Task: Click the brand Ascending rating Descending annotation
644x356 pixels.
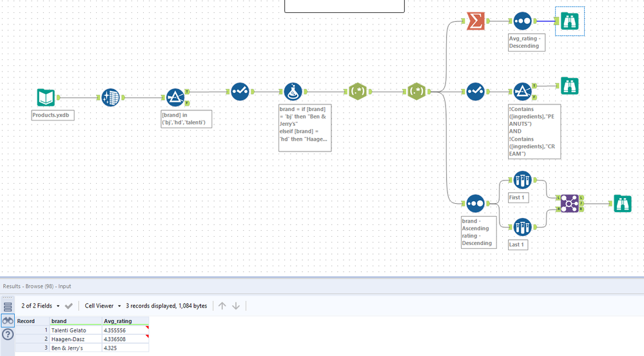Action: (x=479, y=232)
